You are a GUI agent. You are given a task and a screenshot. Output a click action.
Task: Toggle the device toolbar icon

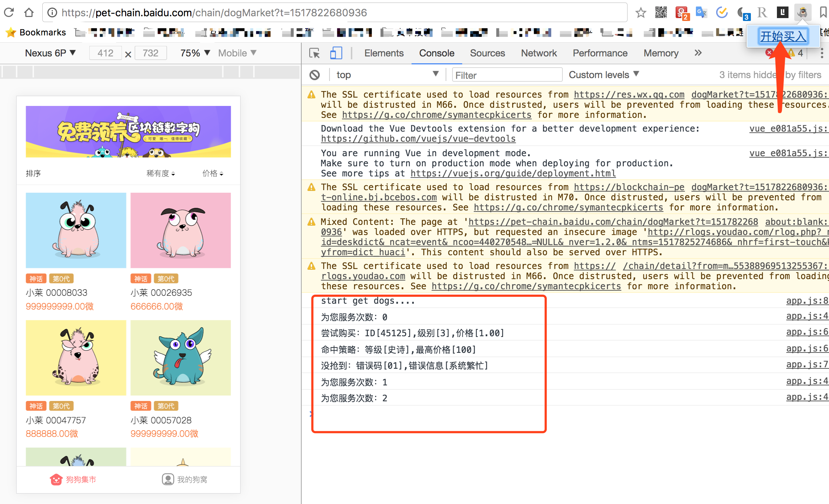click(x=336, y=53)
